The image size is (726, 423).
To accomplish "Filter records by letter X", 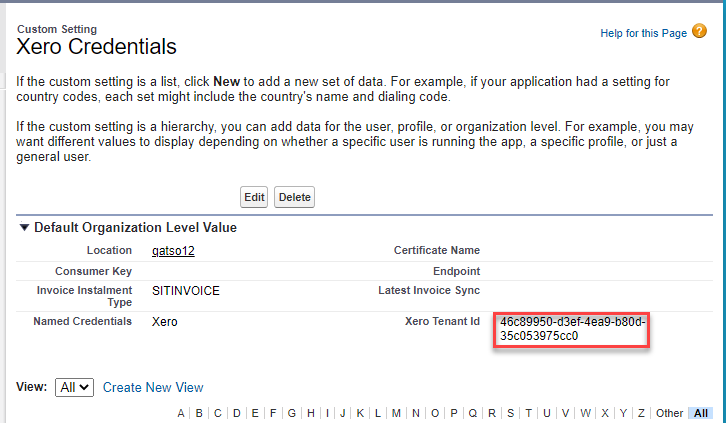I will [605, 413].
